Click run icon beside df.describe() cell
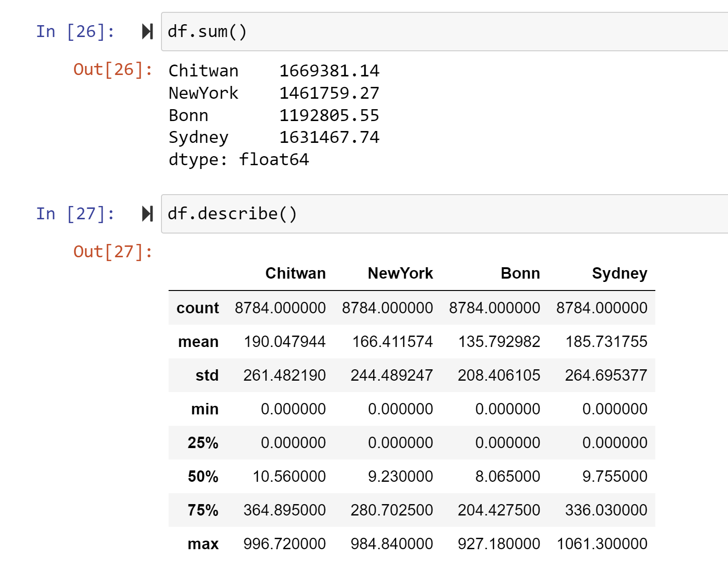 147,214
